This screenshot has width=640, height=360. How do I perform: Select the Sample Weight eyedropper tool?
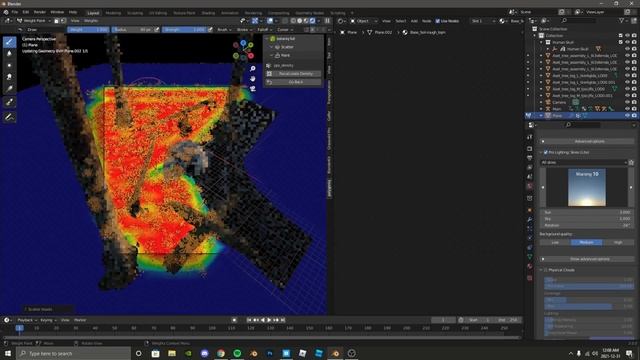(x=9, y=102)
